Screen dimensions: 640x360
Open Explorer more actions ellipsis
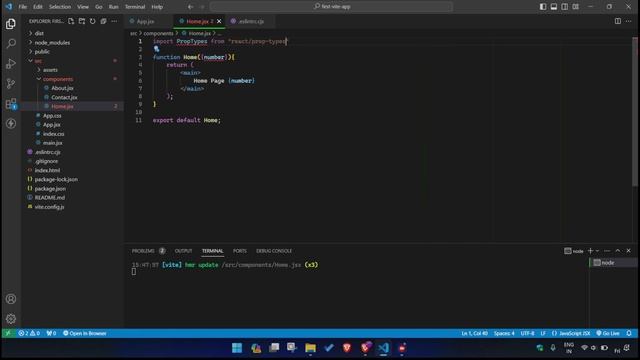(114, 21)
